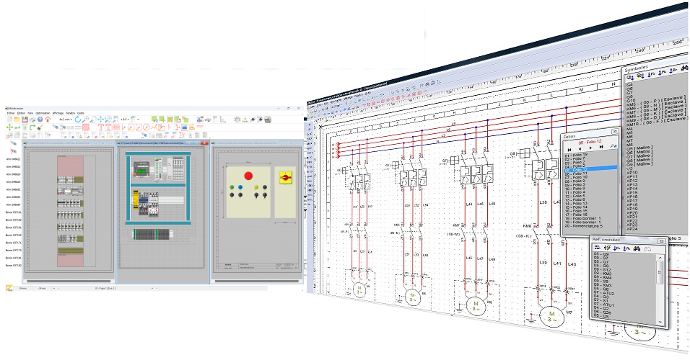This screenshot has width=690, height=360.
Task: Select the highlighted Folio entry in the folios list
Action: 591,169
